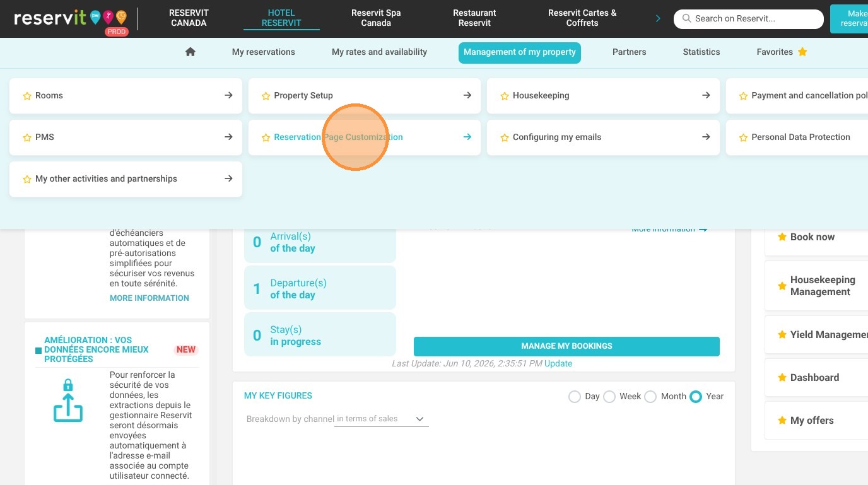Screen dimensions: 868x485
Task: Open My reservations menu
Action: point(264,52)
